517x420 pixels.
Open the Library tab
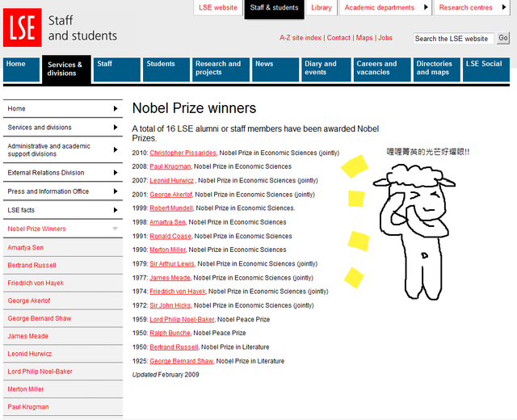pyautogui.click(x=322, y=7)
